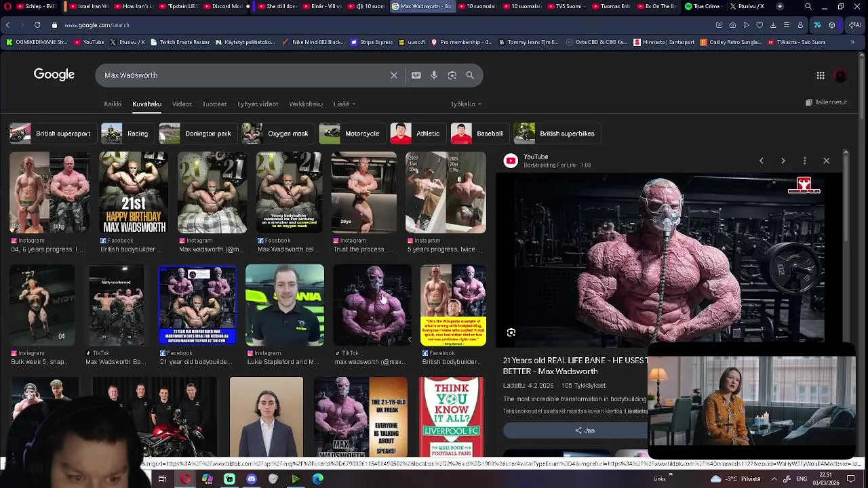Open Task View on the taskbar
868x488 pixels.
click(162, 479)
